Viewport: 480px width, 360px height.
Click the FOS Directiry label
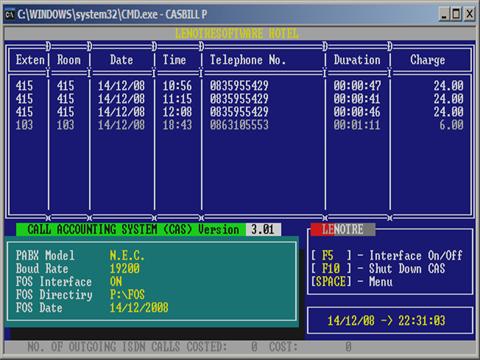[54, 295]
